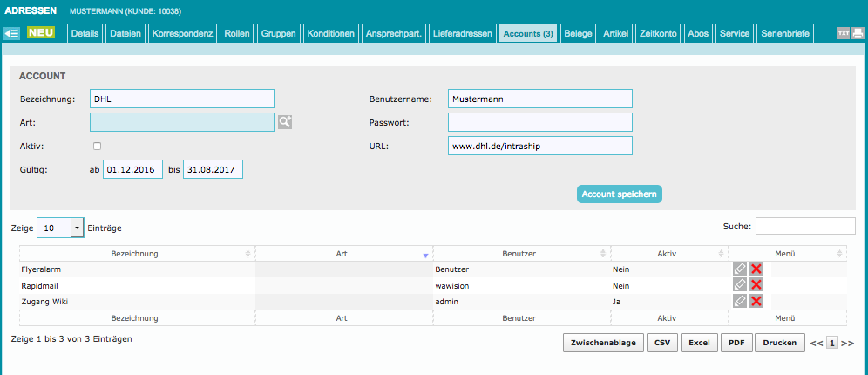Click the TXT export icon
868x375 pixels.
[x=843, y=34]
